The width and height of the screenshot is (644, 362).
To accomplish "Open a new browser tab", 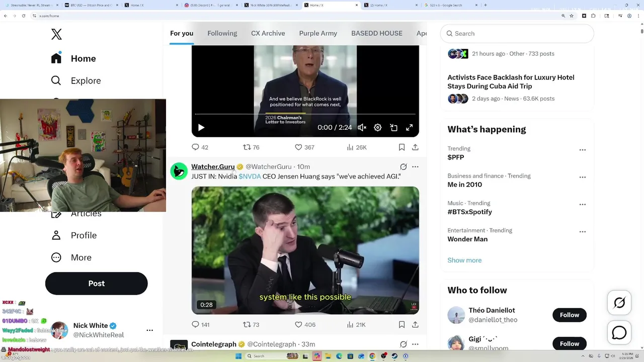I will [485, 5].
